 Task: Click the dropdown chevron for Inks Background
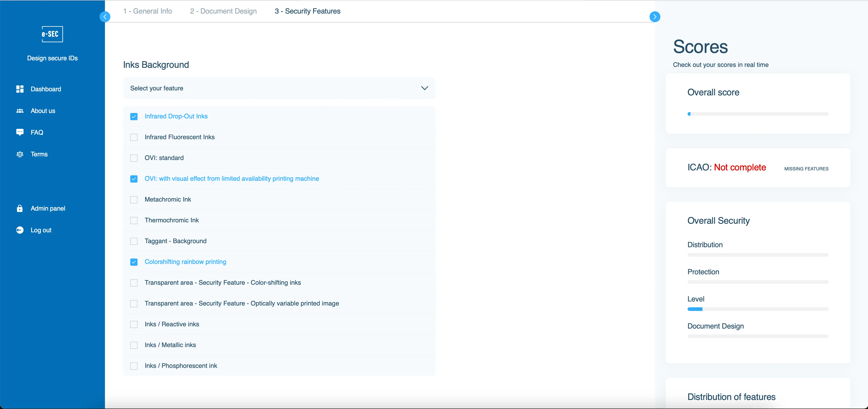tap(425, 88)
